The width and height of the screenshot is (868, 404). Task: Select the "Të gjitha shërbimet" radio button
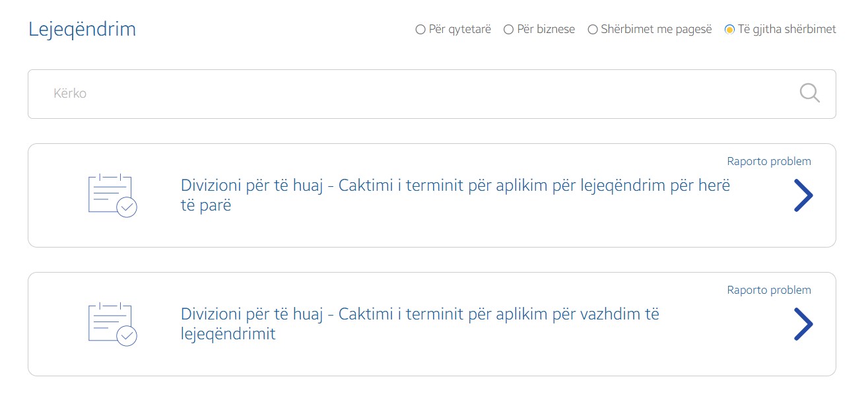[x=729, y=30]
